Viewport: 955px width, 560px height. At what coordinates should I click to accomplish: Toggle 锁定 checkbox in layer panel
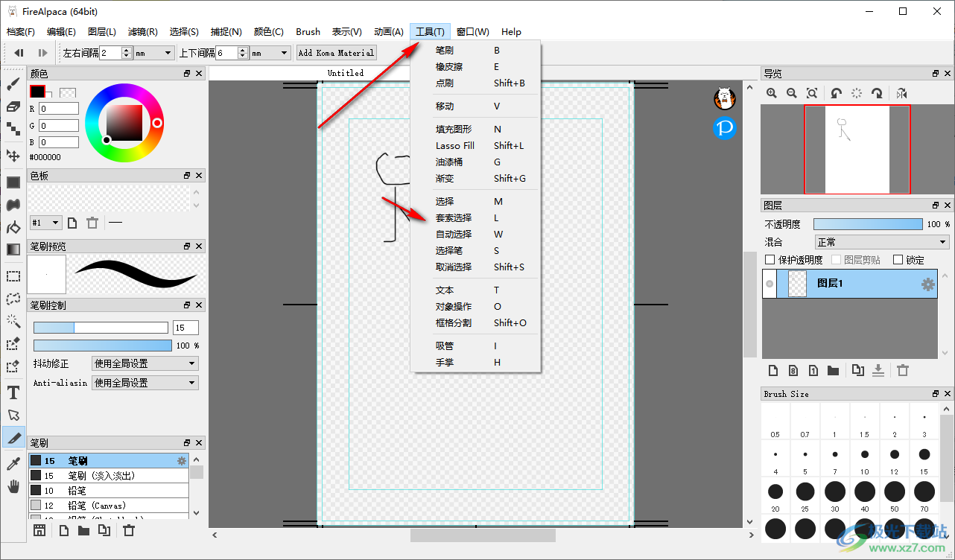(x=898, y=260)
